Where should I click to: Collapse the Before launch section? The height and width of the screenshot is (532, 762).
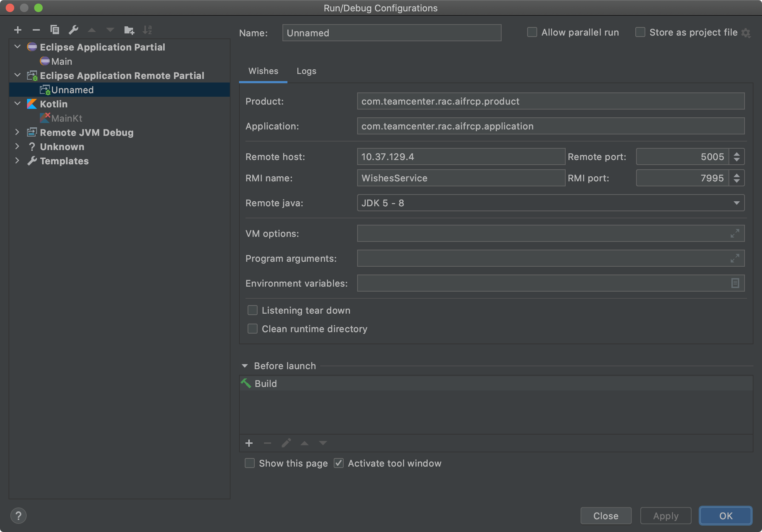coord(245,366)
